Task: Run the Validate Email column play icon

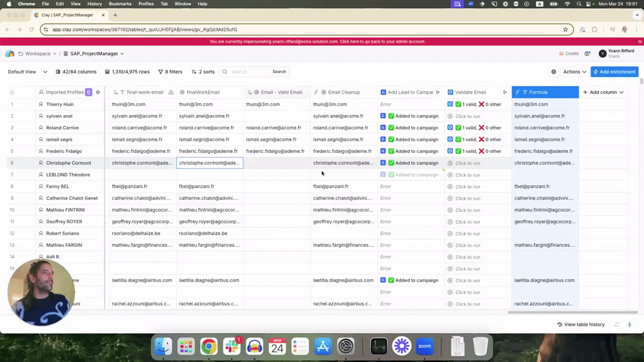Action: tap(504, 92)
